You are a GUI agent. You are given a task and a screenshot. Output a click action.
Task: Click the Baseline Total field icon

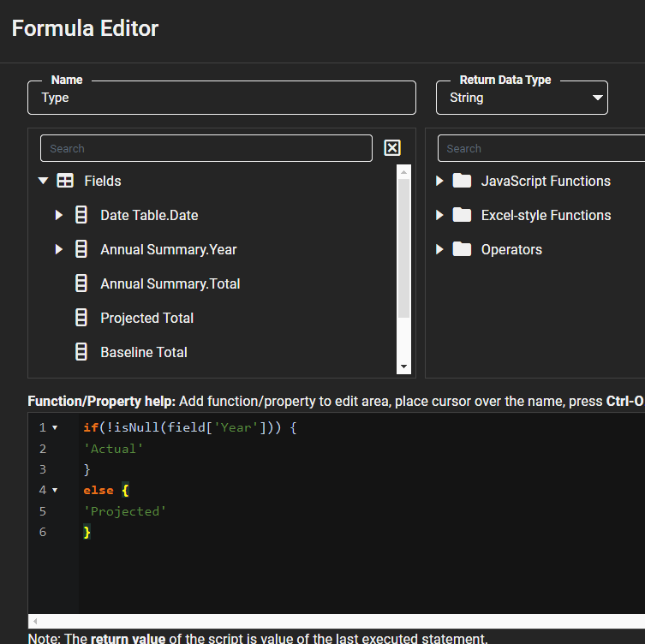coord(81,352)
